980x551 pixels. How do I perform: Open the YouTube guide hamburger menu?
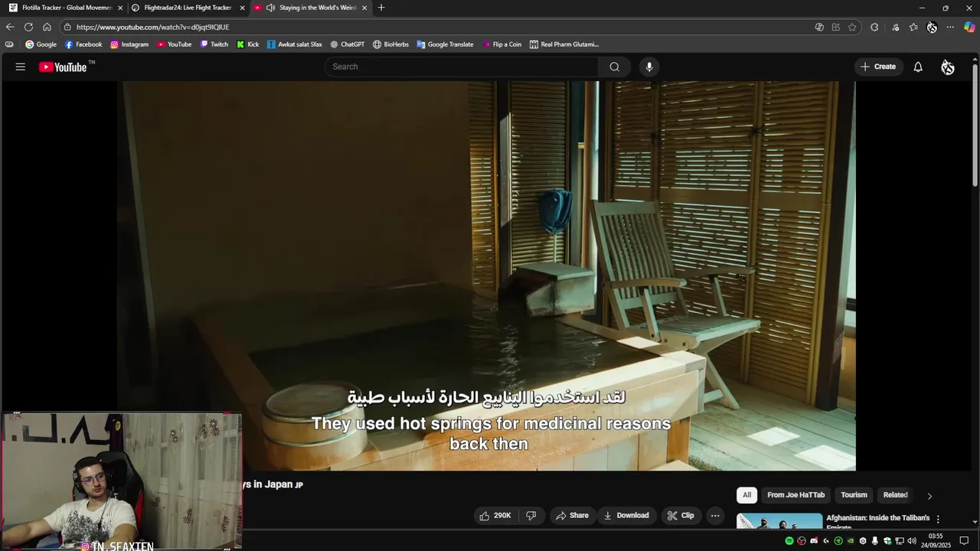[21, 67]
